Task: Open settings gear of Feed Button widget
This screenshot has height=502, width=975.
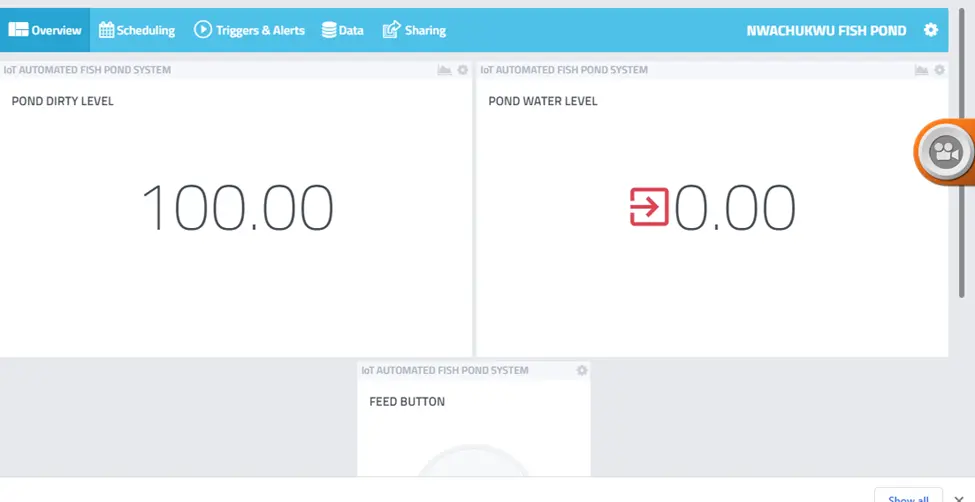Action: [581, 370]
